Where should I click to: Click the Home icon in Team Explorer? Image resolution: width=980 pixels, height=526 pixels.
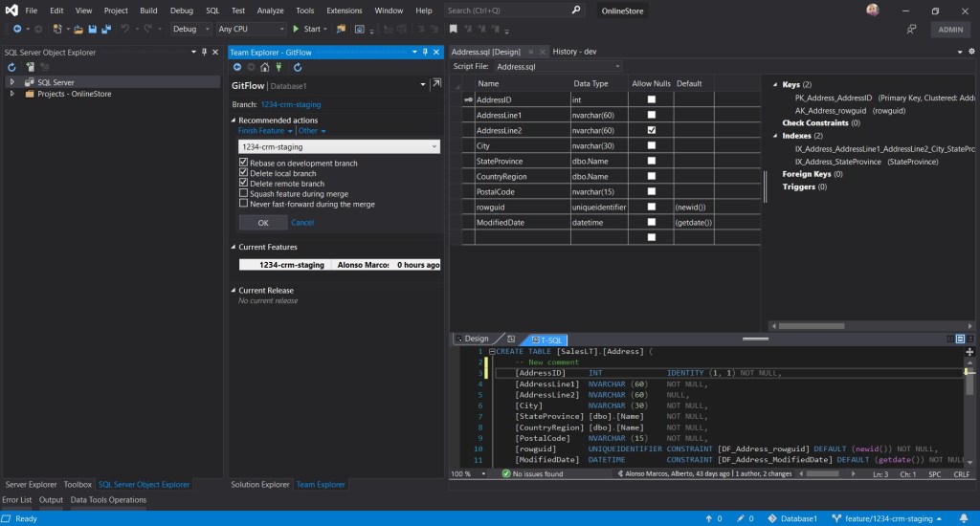coord(265,67)
